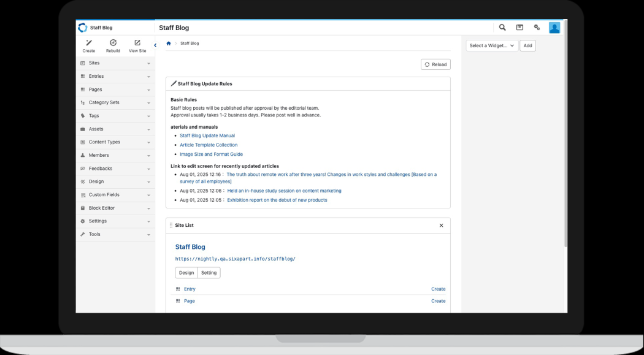Open Staff Blog Update Manual link

(207, 136)
